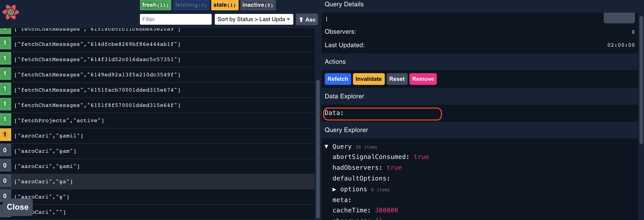Switch sort order with Asc button
This screenshot has height=220, width=644.
(307, 19)
